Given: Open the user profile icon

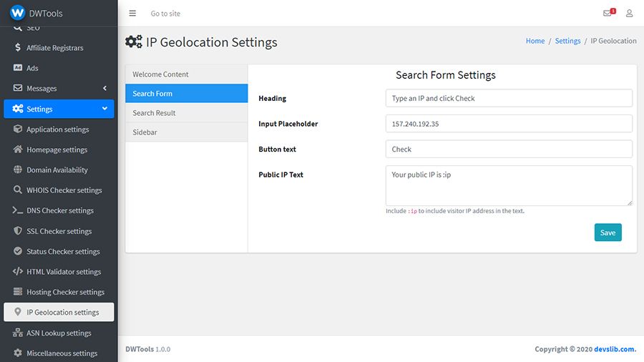Looking at the screenshot, I should (x=630, y=13).
